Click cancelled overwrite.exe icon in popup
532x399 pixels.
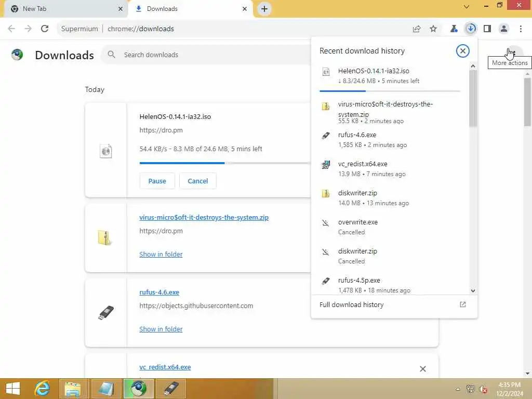point(325,223)
